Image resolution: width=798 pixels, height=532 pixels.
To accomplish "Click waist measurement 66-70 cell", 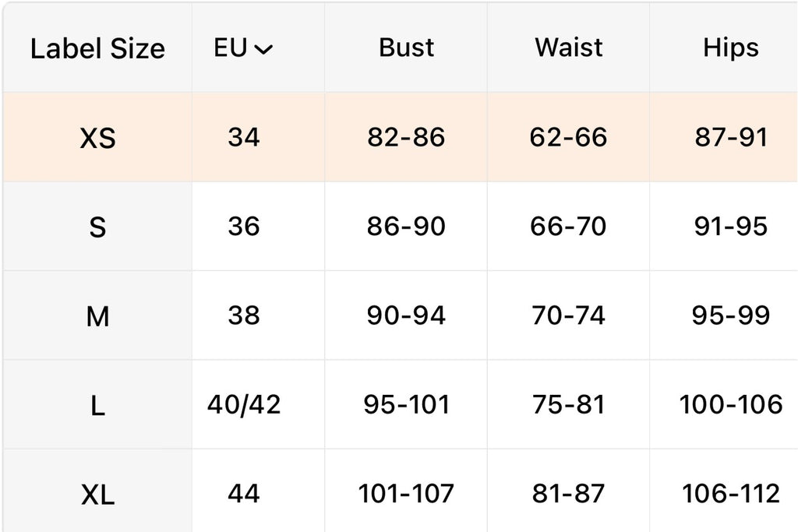I will coord(568,227).
